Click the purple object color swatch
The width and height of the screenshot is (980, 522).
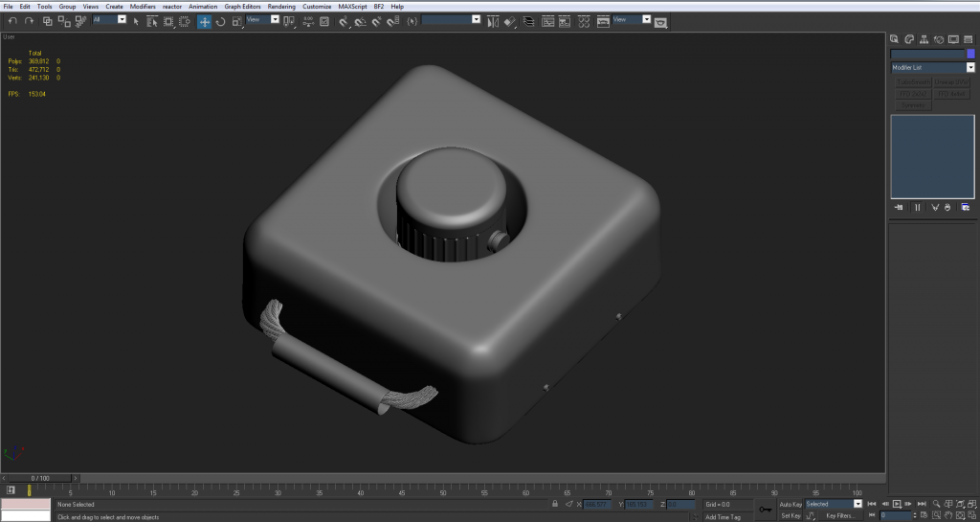point(970,54)
